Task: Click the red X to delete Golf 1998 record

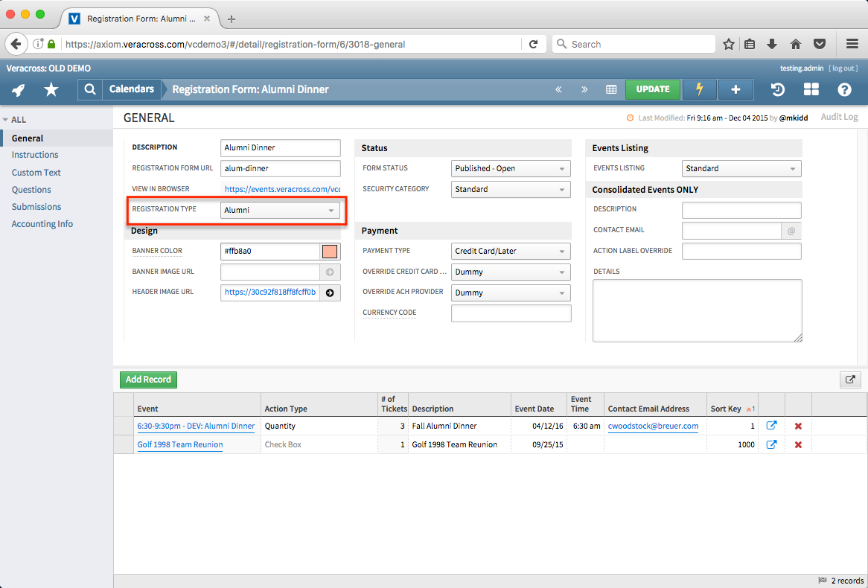Action: [799, 444]
